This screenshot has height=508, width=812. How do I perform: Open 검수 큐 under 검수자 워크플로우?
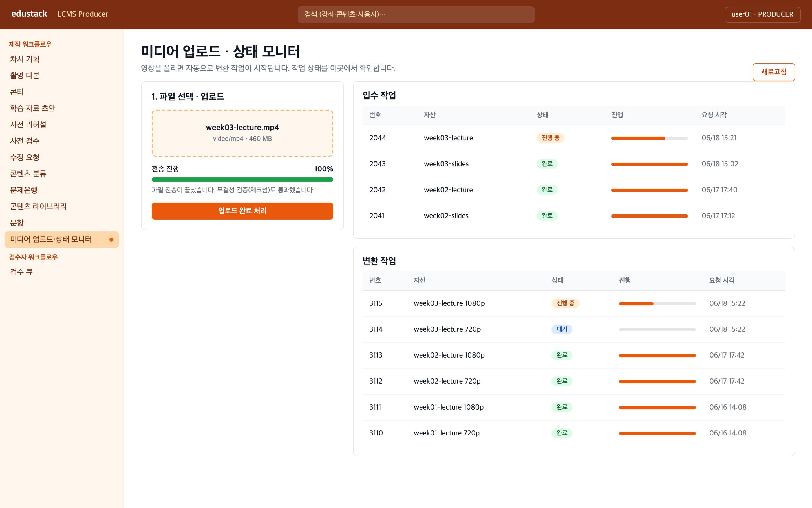pos(62,272)
